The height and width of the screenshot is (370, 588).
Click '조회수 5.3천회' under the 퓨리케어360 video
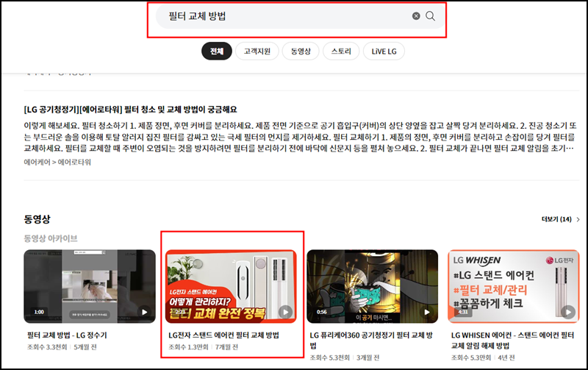point(329,357)
